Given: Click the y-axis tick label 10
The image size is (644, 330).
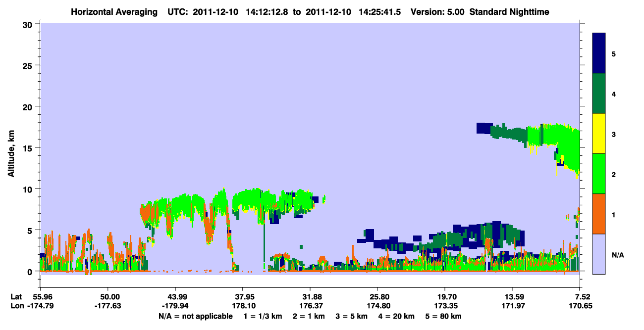Looking at the screenshot, I should click(x=29, y=189).
